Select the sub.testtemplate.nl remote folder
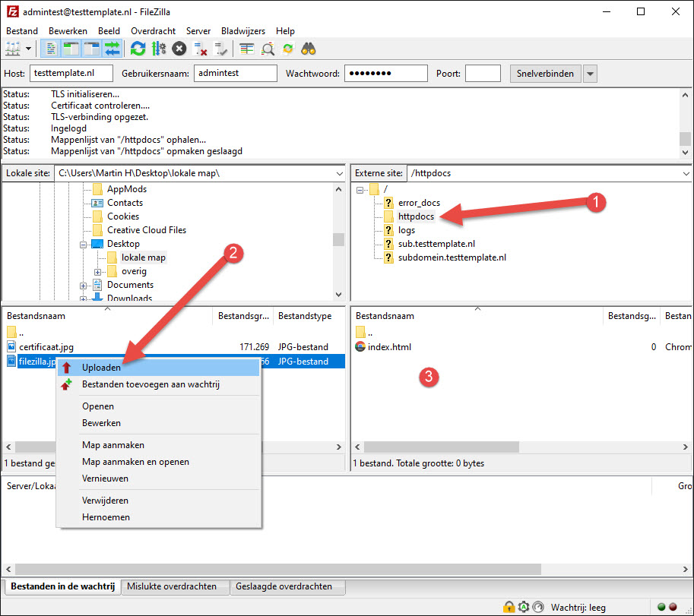This screenshot has height=616, width=694. (436, 244)
